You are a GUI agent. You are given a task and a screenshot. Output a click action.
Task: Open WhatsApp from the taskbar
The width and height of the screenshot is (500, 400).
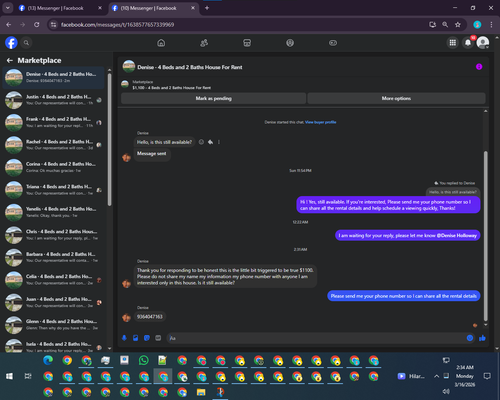pyautogui.click(x=144, y=360)
